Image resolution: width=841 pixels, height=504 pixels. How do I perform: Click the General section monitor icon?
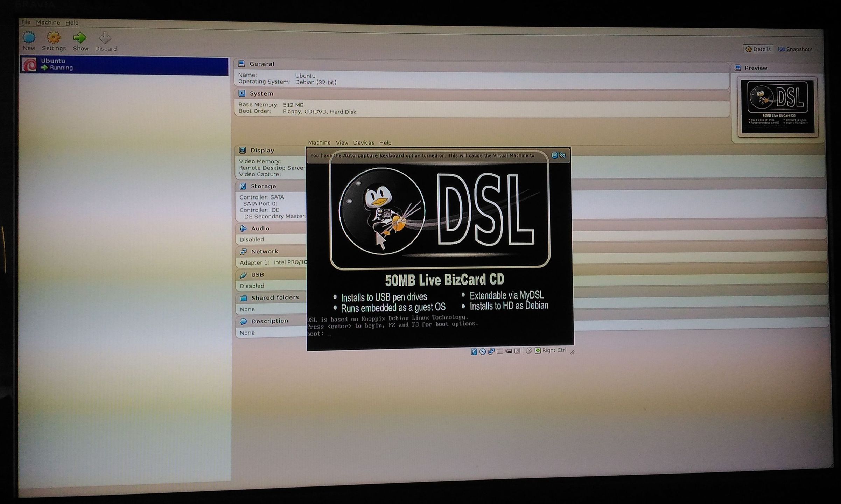pos(241,64)
